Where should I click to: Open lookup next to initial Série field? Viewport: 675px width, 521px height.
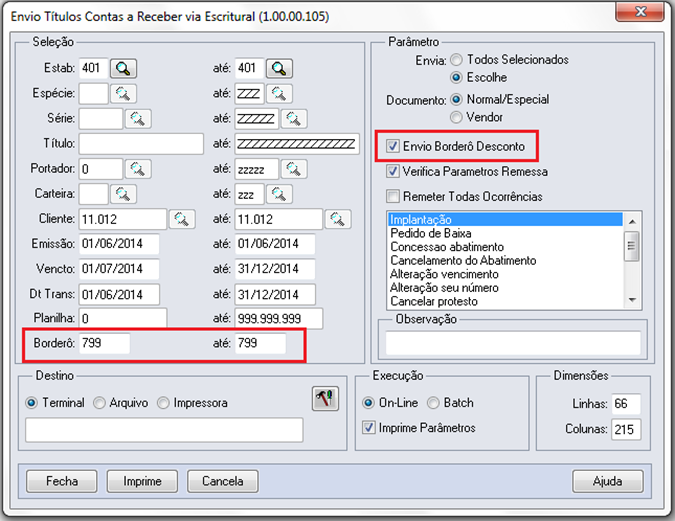138,118
